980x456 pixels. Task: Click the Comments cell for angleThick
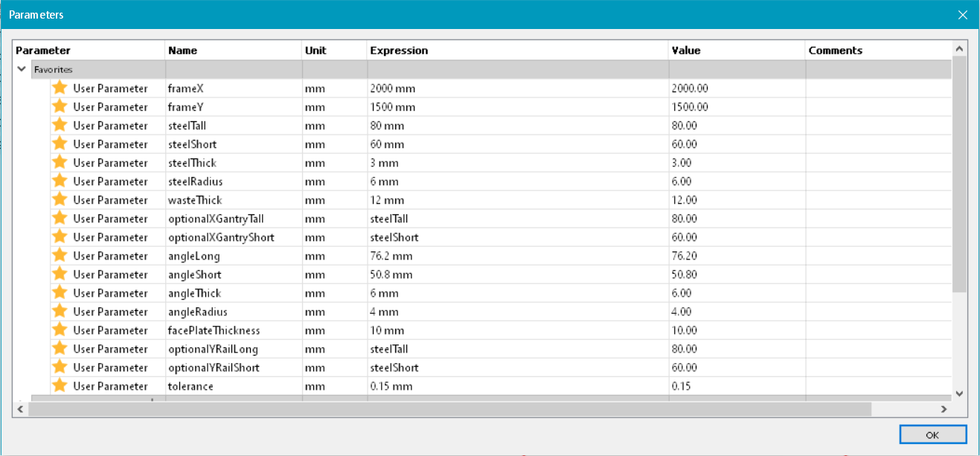(x=878, y=292)
